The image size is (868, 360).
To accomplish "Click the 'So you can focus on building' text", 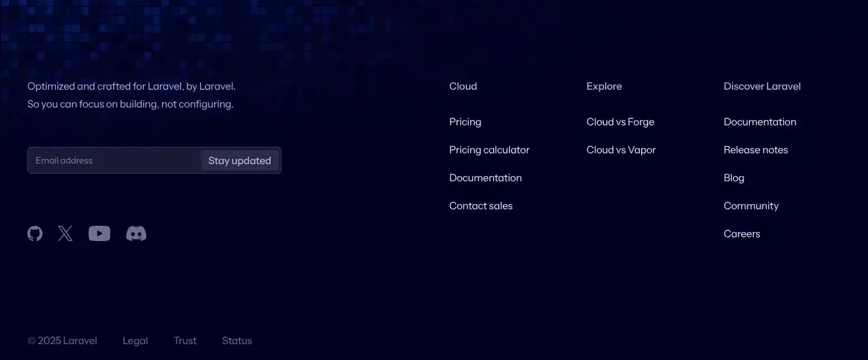I will [x=93, y=104].
